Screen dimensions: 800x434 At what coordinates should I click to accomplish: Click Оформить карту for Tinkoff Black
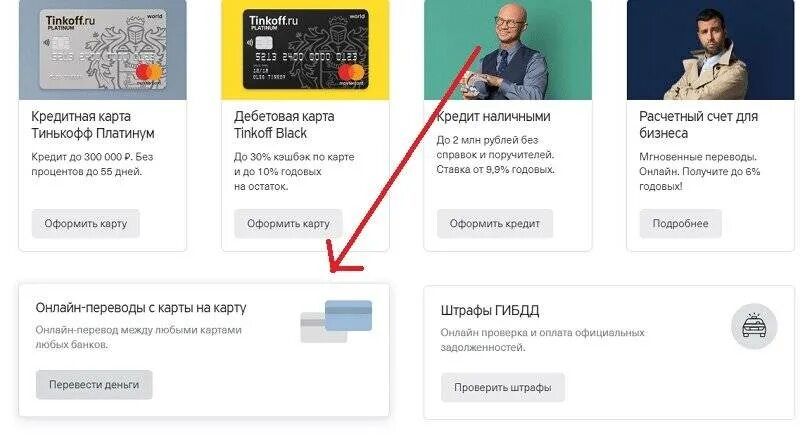(x=288, y=223)
